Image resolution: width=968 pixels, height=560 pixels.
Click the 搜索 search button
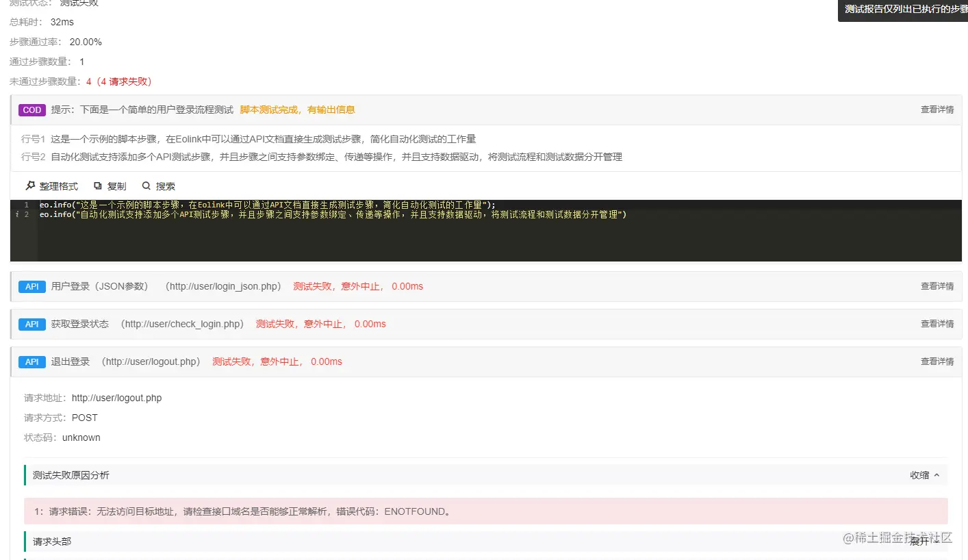158,186
